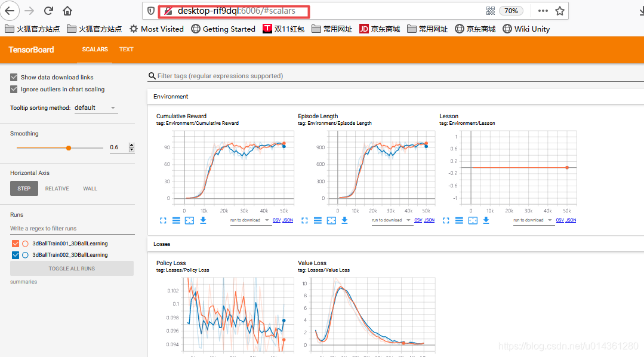The width and height of the screenshot is (644, 357).
Task: Click CSV link under Cumulative Reward chart
Action: (277, 220)
